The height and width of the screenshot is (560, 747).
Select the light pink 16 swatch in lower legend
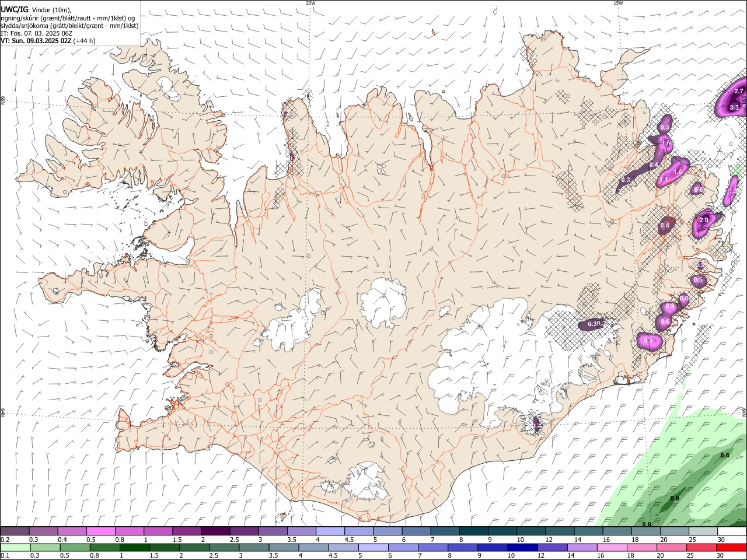pos(612,547)
